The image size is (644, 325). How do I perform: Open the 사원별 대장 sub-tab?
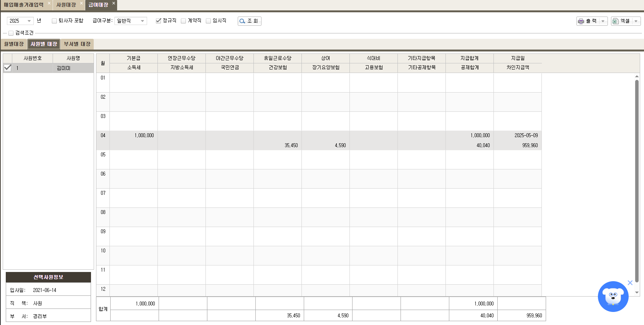coord(44,44)
